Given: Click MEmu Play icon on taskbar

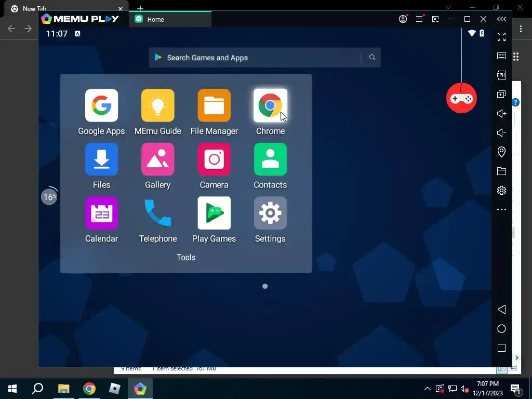Looking at the screenshot, I should 140,389.
